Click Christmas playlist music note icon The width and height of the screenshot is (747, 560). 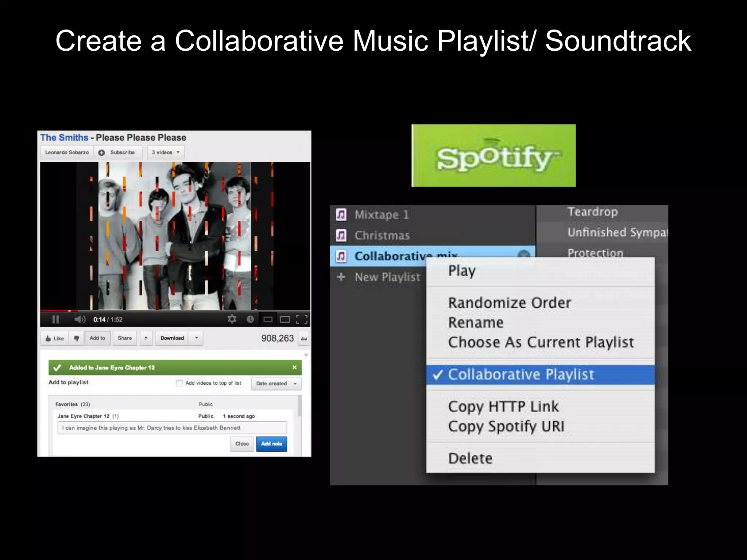[341, 236]
